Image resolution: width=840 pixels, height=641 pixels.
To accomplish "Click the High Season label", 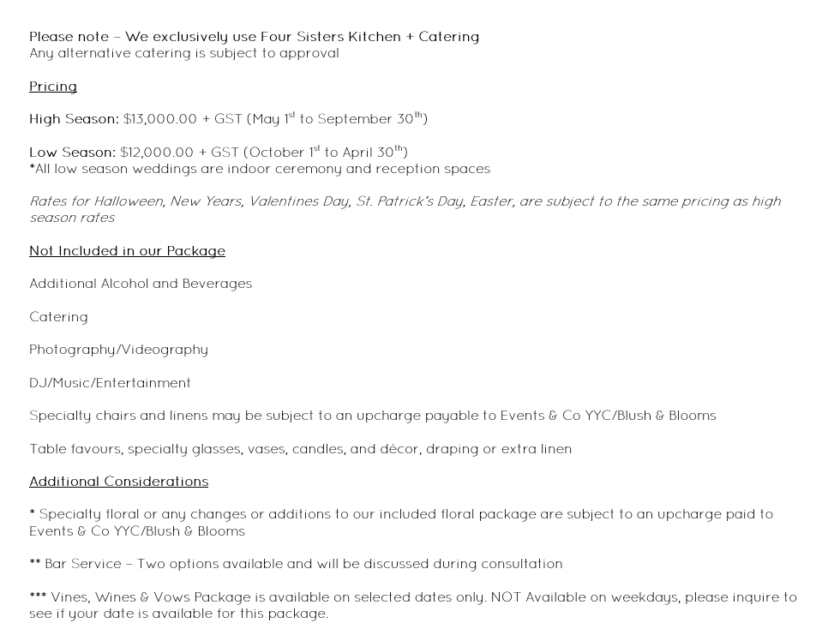I will [74, 119].
